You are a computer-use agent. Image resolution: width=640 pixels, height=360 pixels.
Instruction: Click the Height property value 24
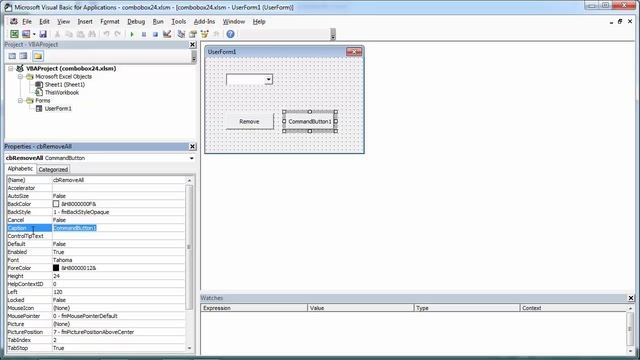click(118, 276)
